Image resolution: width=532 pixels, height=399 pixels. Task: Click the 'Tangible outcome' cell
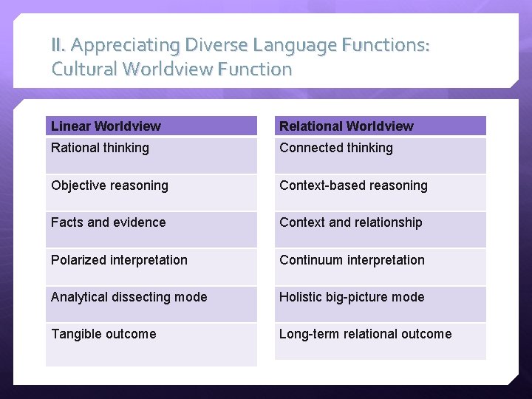[151, 345]
